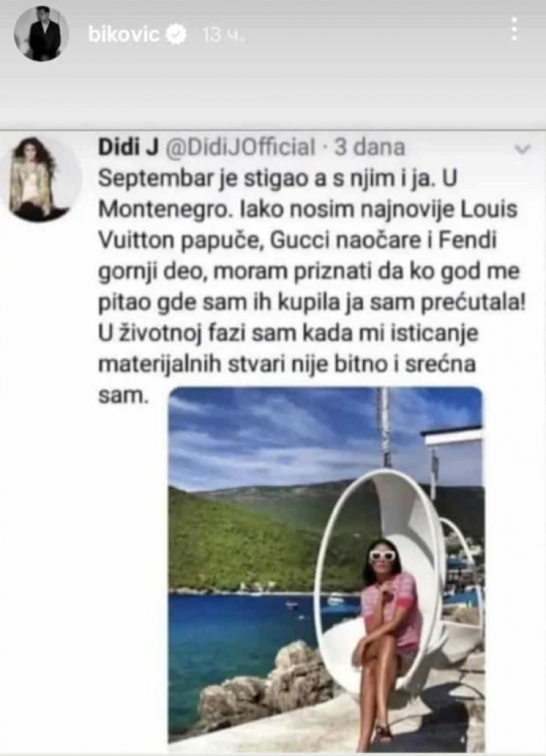
Task: Tap the Didi J display name
Action: pyautogui.click(x=128, y=147)
